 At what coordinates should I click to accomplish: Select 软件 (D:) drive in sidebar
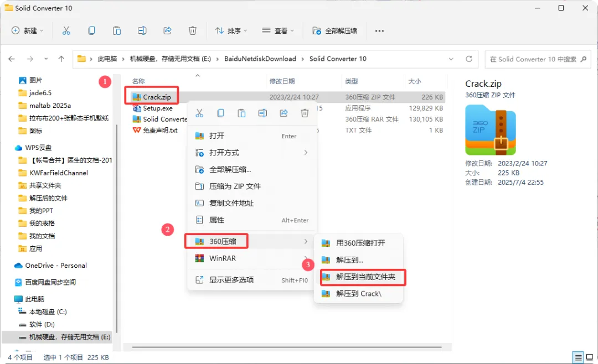coord(37,324)
